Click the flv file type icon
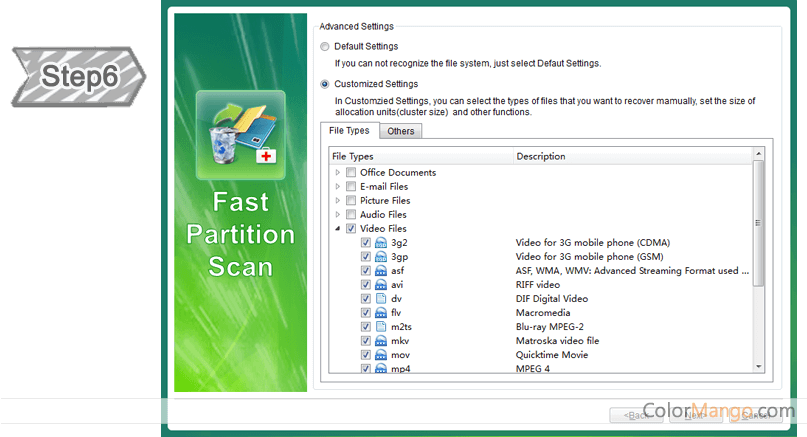 tap(380, 313)
